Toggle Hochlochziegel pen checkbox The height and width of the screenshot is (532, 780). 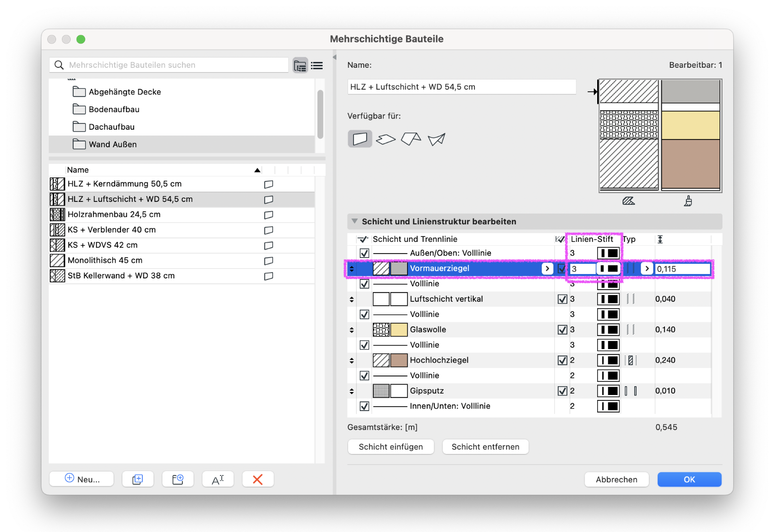pos(562,360)
